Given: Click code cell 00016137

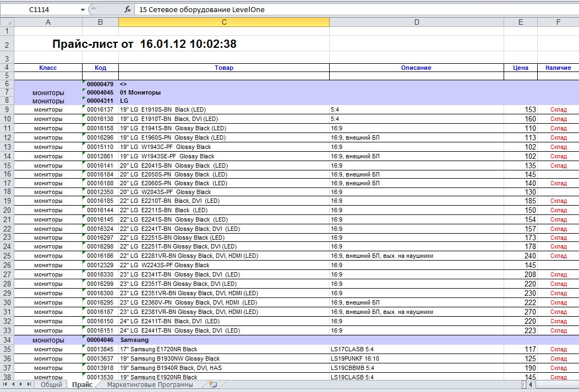Looking at the screenshot, I should [100, 109].
